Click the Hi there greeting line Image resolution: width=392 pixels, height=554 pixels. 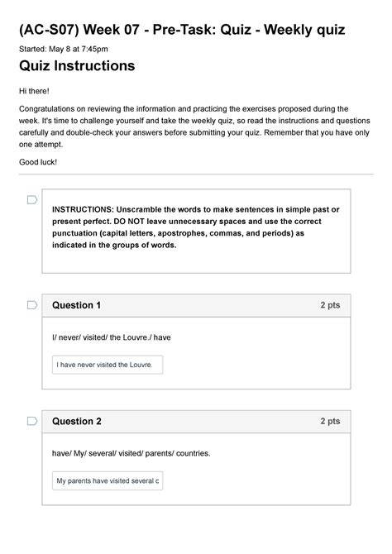click(x=34, y=91)
